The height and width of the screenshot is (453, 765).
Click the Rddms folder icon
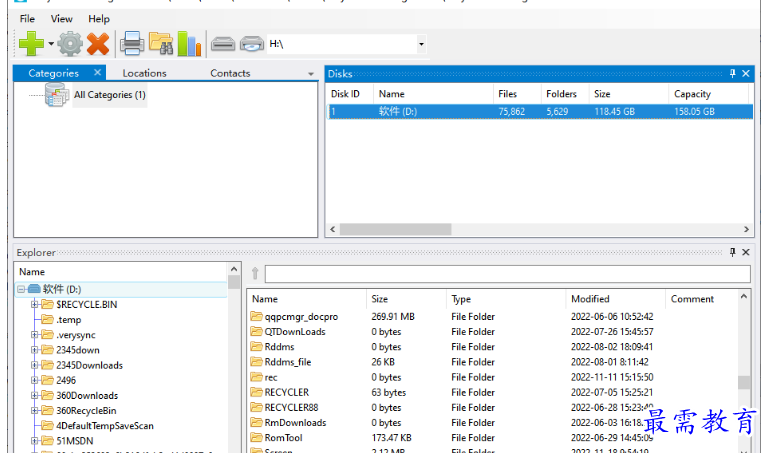pos(257,346)
